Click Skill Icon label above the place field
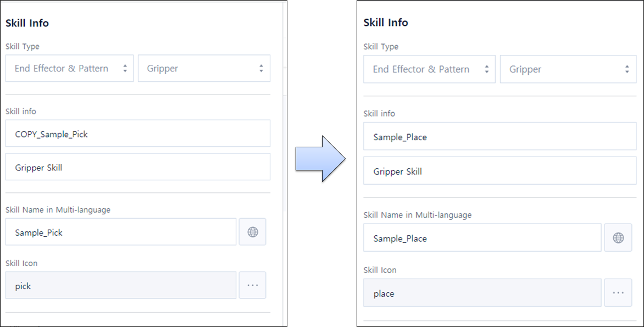This screenshot has width=644, height=327. click(x=380, y=270)
